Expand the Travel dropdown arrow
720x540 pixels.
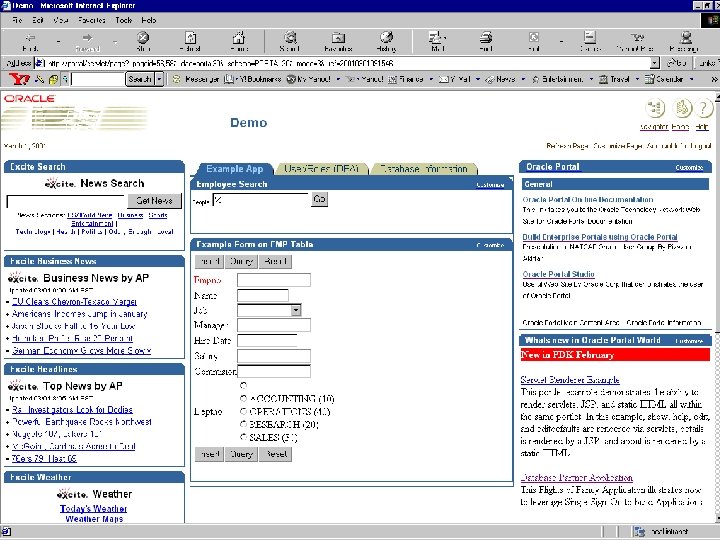[x=637, y=79]
